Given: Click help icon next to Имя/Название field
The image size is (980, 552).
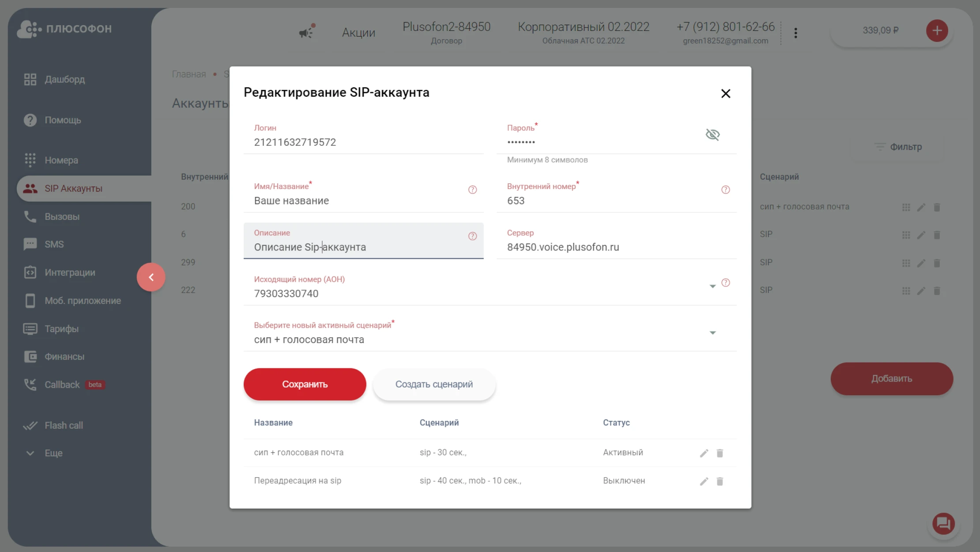Looking at the screenshot, I should tap(472, 190).
